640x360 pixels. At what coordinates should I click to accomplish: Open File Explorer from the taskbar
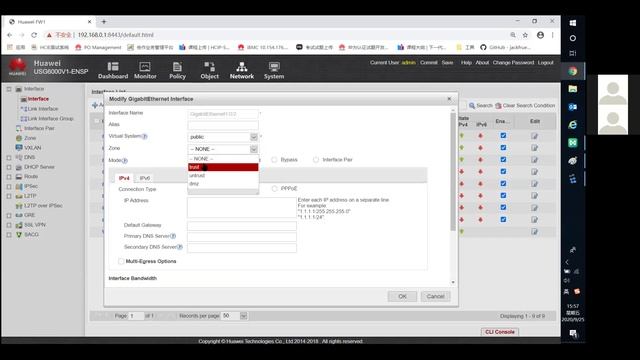click(x=573, y=89)
